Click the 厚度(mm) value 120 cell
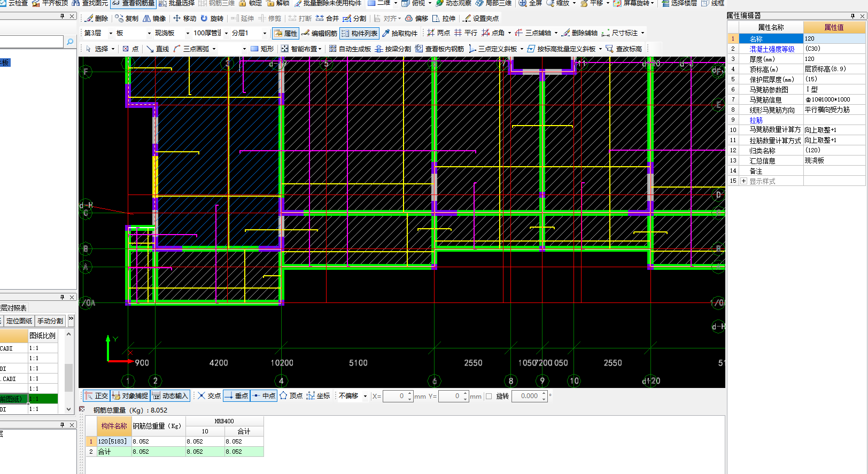 834,59
